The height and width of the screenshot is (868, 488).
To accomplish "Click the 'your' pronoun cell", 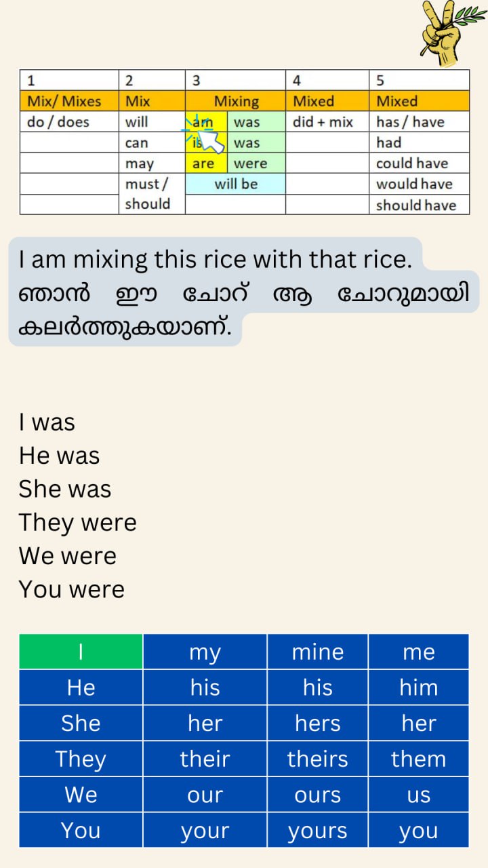I will click(205, 831).
